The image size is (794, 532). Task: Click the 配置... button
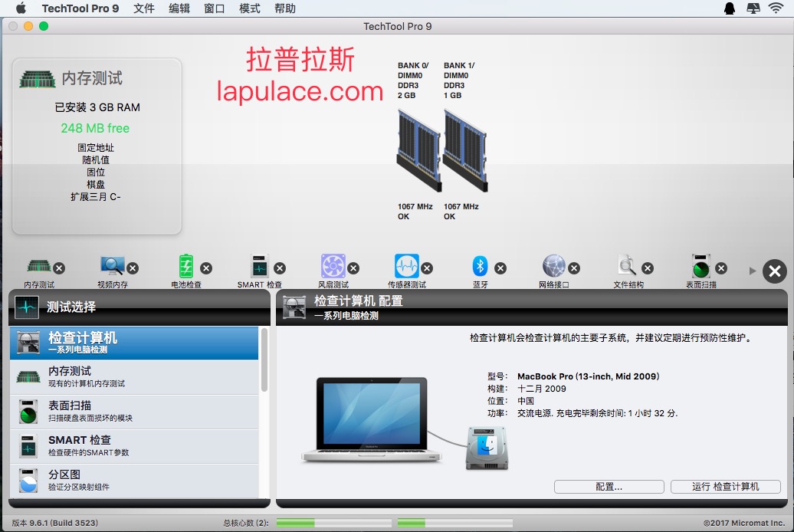click(x=609, y=487)
